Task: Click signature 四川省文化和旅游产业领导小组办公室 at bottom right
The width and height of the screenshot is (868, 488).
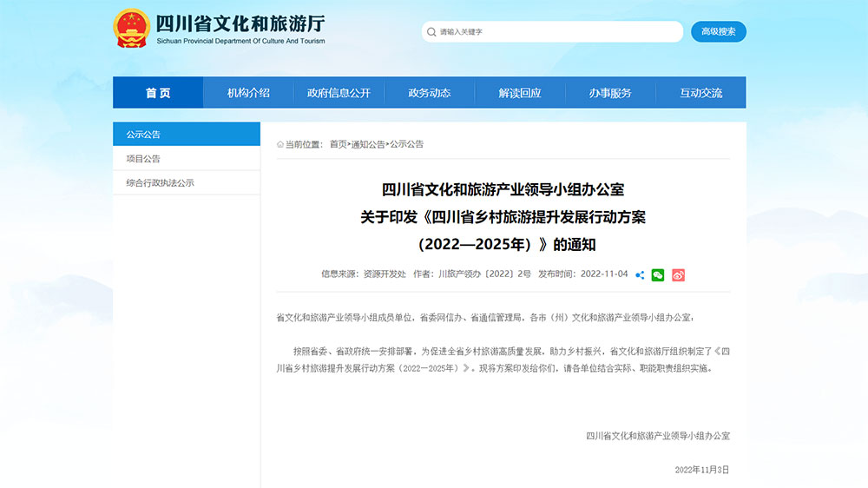Action: point(658,436)
